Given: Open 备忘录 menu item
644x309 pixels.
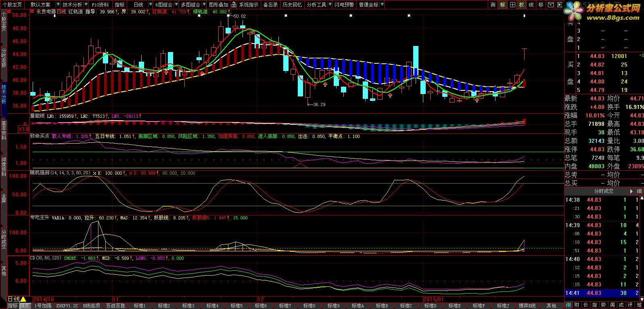Looking at the screenshot, I should click(271, 5).
